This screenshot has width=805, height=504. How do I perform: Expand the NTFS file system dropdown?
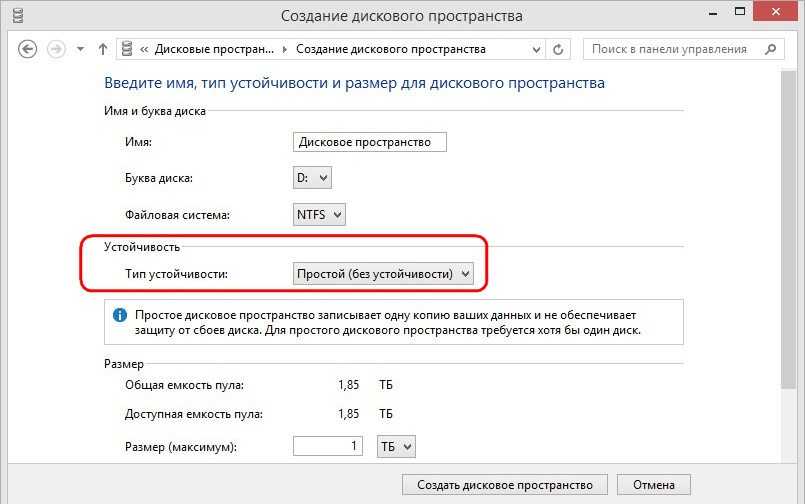[318, 214]
